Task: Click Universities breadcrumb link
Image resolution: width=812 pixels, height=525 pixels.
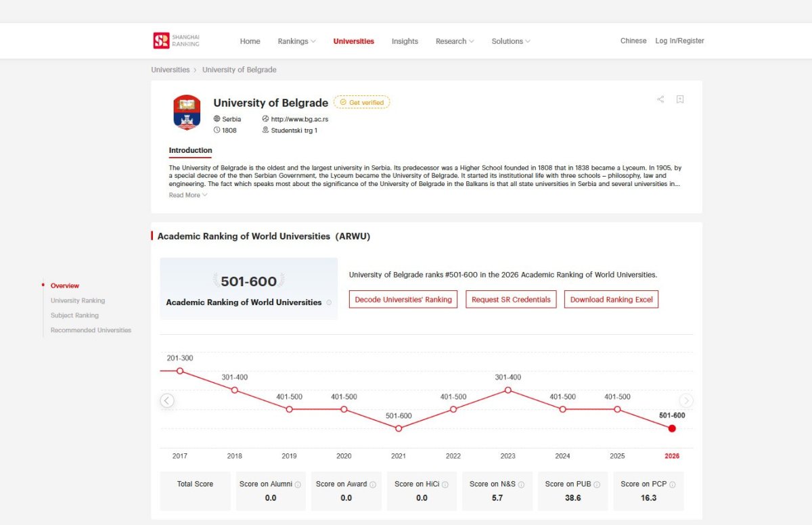Action: [x=171, y=70]
